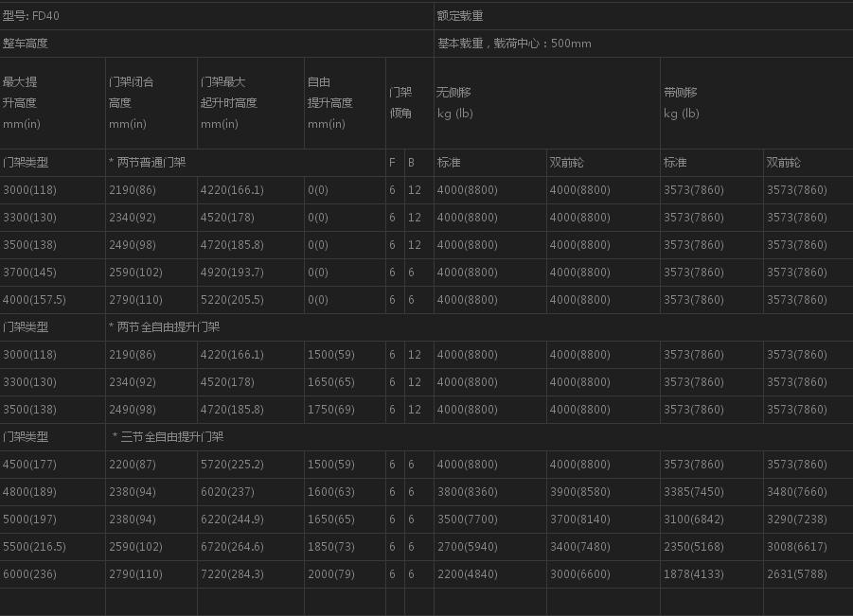Click the 3700(145) lift height cell
Viewport: 853px width, 616px height.
[x=29, y=273]
